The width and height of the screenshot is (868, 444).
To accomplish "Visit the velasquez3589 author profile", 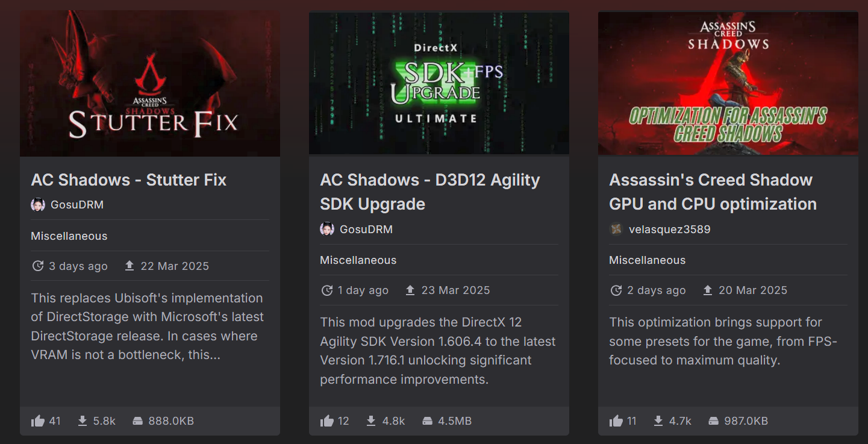I will (669, 229).
